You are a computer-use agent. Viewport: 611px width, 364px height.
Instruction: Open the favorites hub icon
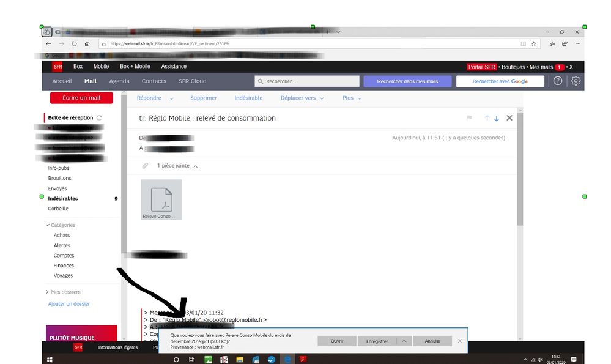(x=552, y=43)
